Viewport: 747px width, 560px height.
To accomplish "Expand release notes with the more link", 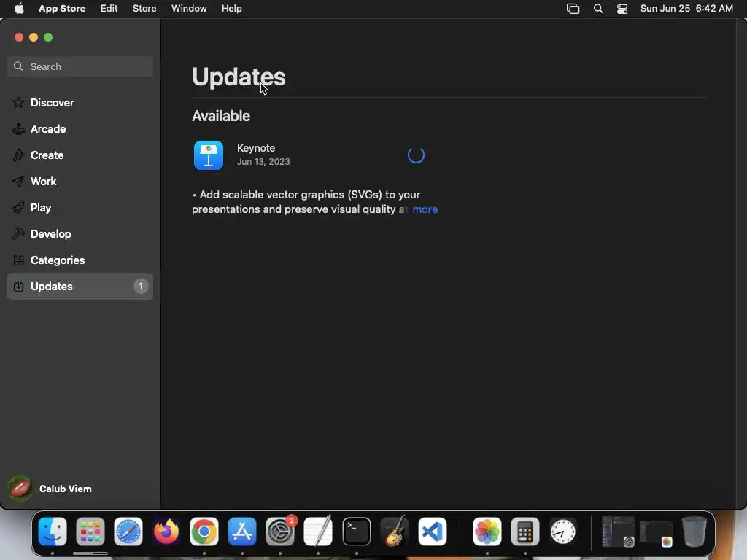I will click(x=425, y=209).
